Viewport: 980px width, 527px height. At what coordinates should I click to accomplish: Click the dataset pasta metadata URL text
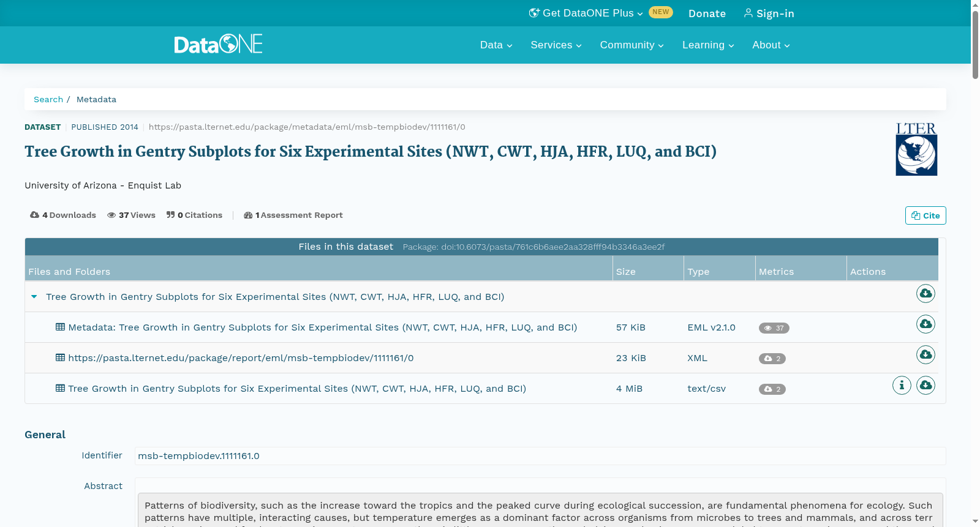coord(307,127)
